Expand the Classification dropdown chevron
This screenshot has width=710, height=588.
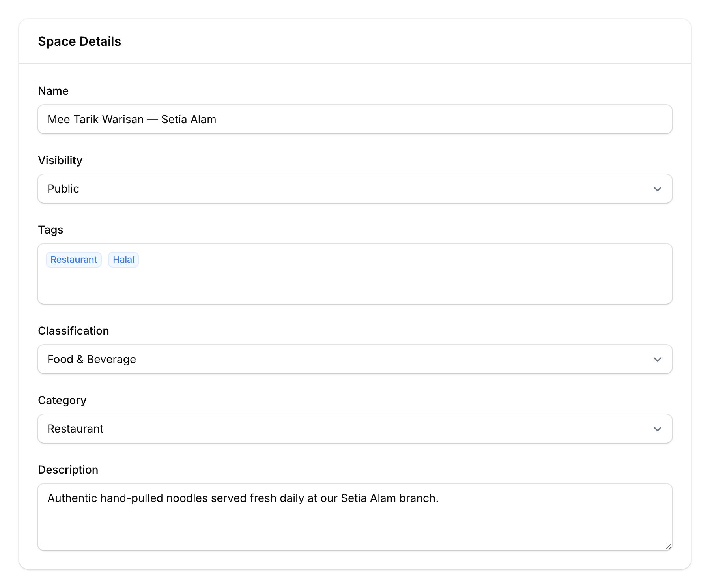click(x=657, y=359)
